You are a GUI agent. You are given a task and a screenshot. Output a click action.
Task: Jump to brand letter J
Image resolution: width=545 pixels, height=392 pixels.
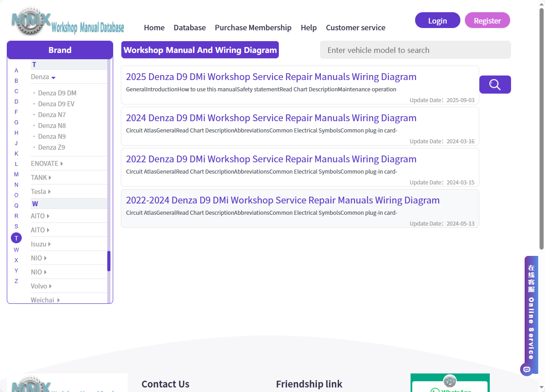point(16,143)
